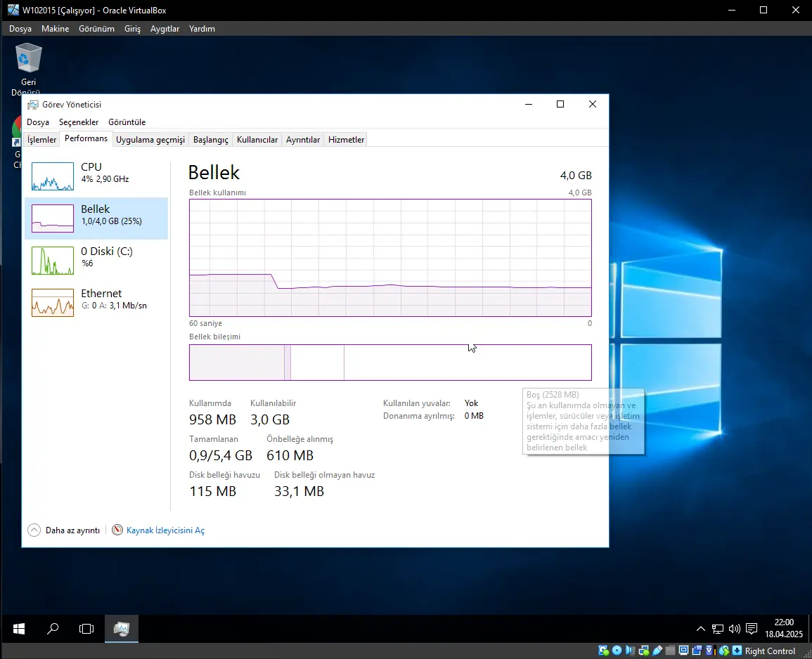The height and width of the screenshot is (659, 812).
Task: Click Kullanılan yuvalar value Yok
Action: point(471,403)
